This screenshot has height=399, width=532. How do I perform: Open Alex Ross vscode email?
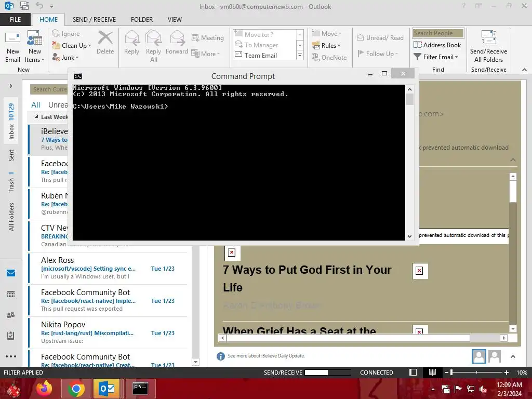click(x=108, y=268)
